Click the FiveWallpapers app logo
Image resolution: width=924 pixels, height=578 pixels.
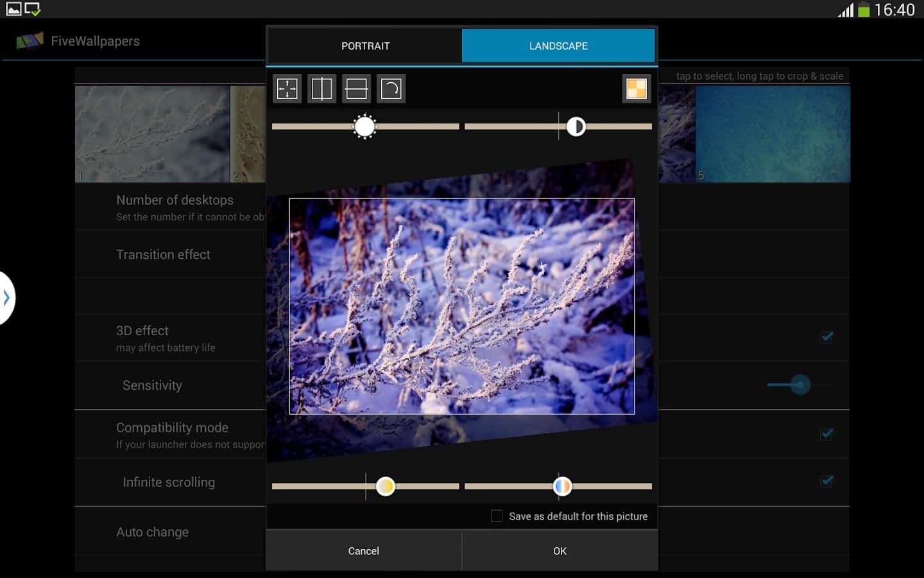(30, 41)
